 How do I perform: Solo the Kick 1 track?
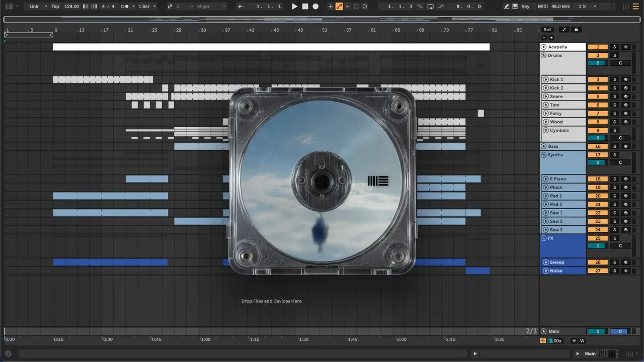614,79
